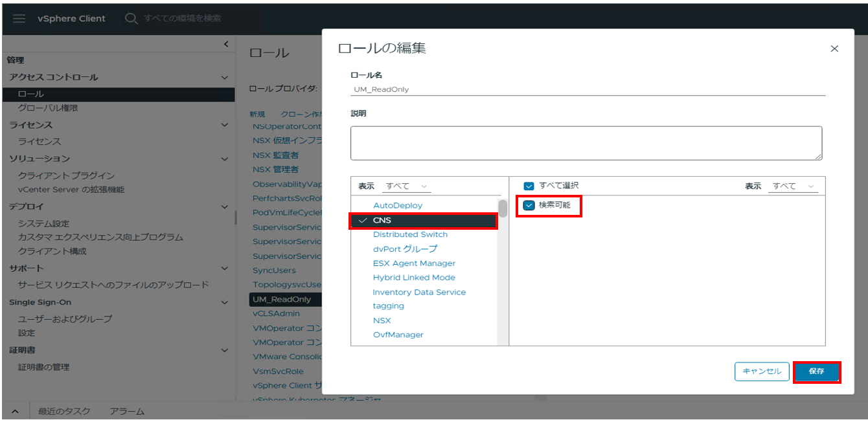
Task: Uncheck the 検索可能 privilege checkbox
Action: click(x=529, y=205)
